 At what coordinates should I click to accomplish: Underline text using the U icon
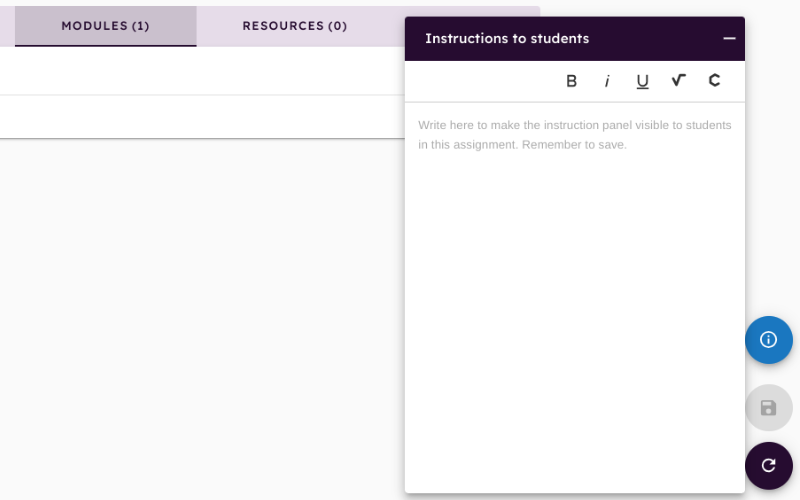[642, 81]
